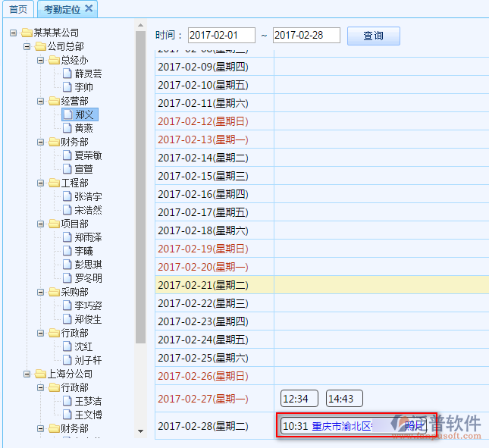This screenshot has width=489, height=448.
Task: Click the 14:43 check-in time on 02-27
Action: pyautogui.click(x=344, y=399)
